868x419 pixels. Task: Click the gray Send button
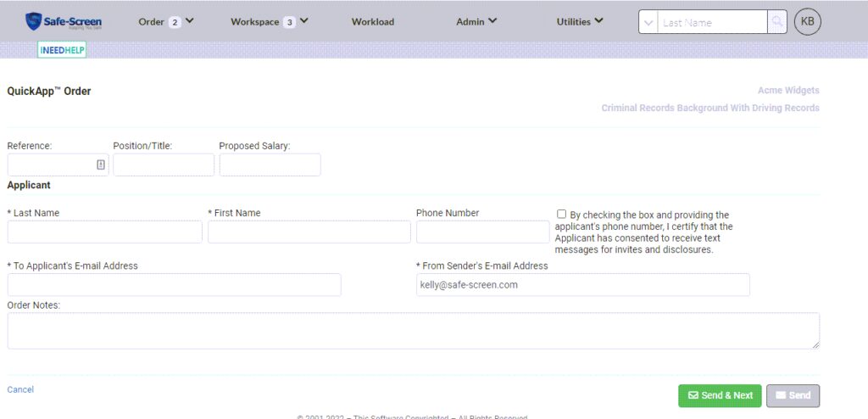pyautogui.click(x=793, y=395)
